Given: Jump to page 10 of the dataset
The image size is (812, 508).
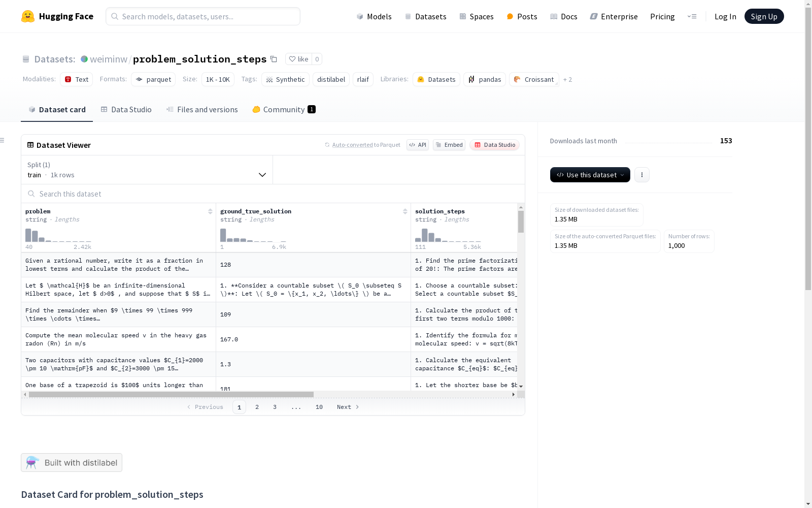Looking at the screenshot, I should pos(319,407).
